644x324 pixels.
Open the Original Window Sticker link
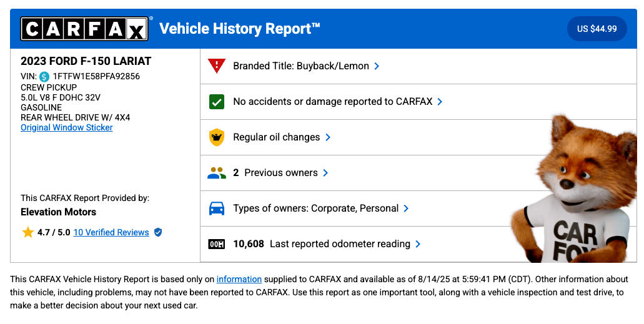coord(67,127)
